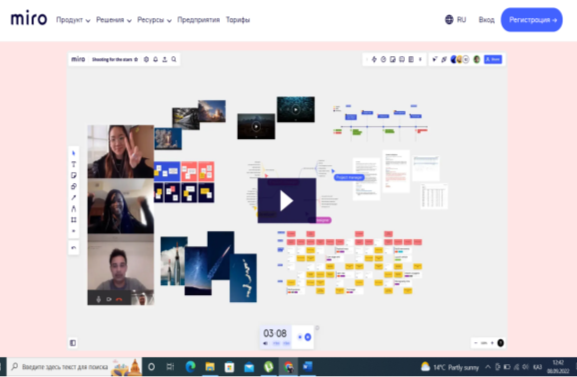Select the Shapes tool

pyautogui.click(x=74, y=186)
